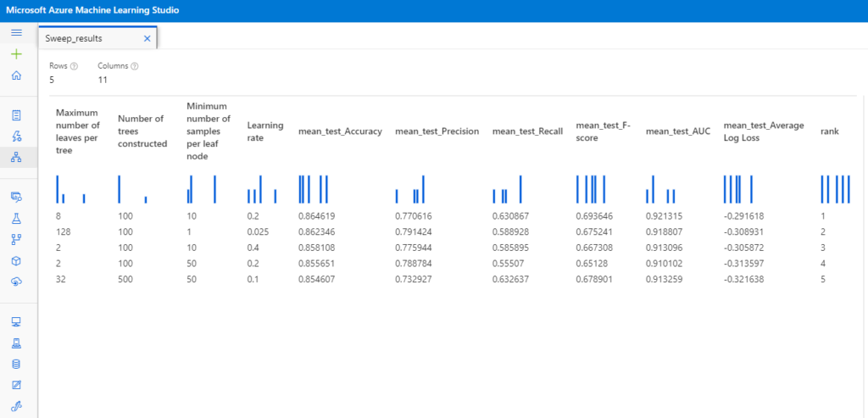Open Datastores cylinder icon

pos(17,364)
